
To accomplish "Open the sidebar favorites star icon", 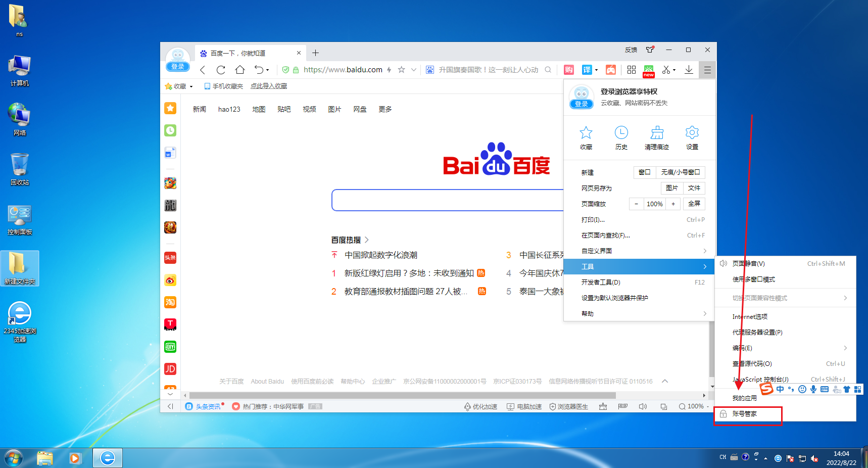I will (x=170, y=108).
